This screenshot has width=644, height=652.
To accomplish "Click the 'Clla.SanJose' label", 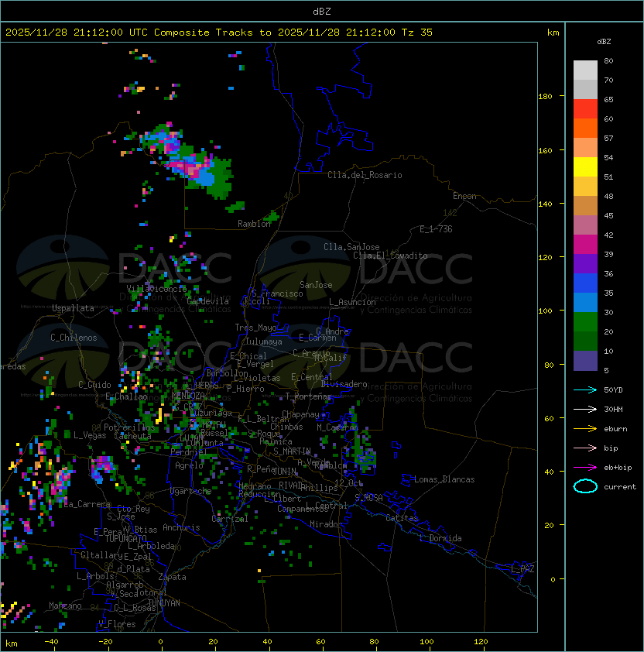I will 351,247.
